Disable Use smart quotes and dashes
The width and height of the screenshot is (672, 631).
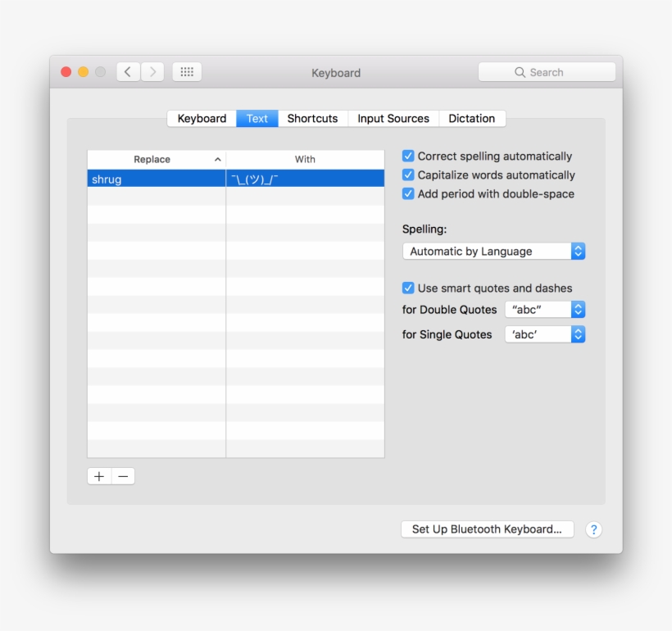[x=408, y=288]
